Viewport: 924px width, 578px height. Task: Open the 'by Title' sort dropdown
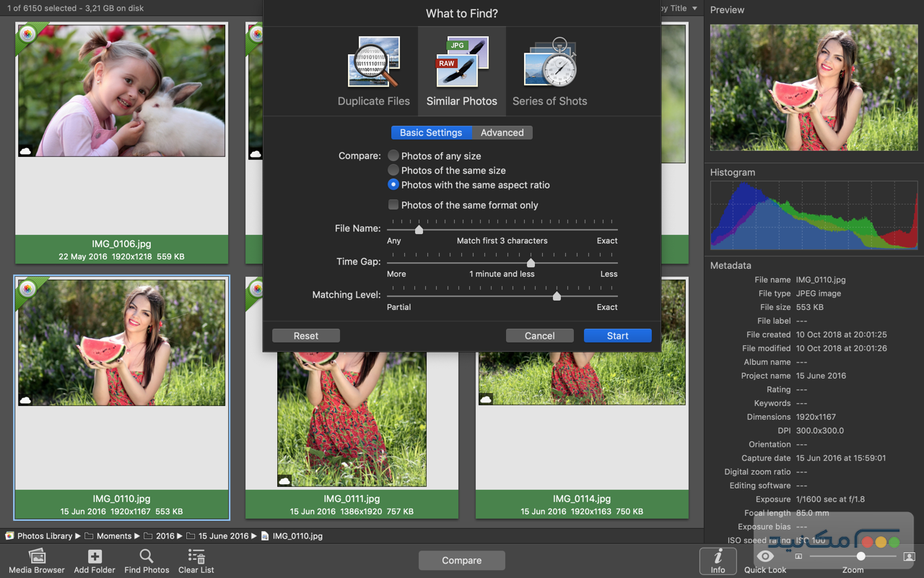click(x=676, y=8)
